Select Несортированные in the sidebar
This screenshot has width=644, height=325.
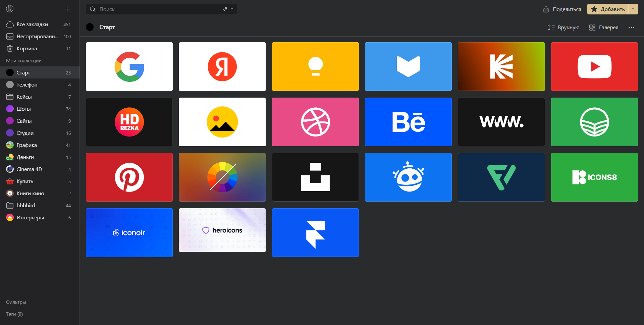[x=40, y=36]
